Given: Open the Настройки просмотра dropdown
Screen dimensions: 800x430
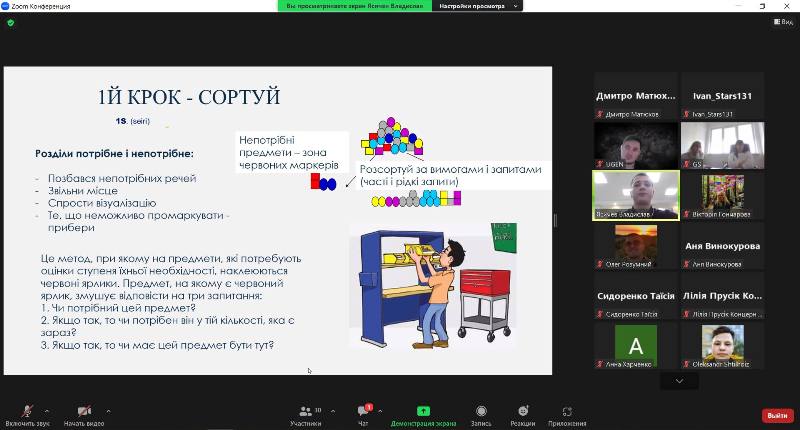Looking at the screenshot, I should pos(478,6).
